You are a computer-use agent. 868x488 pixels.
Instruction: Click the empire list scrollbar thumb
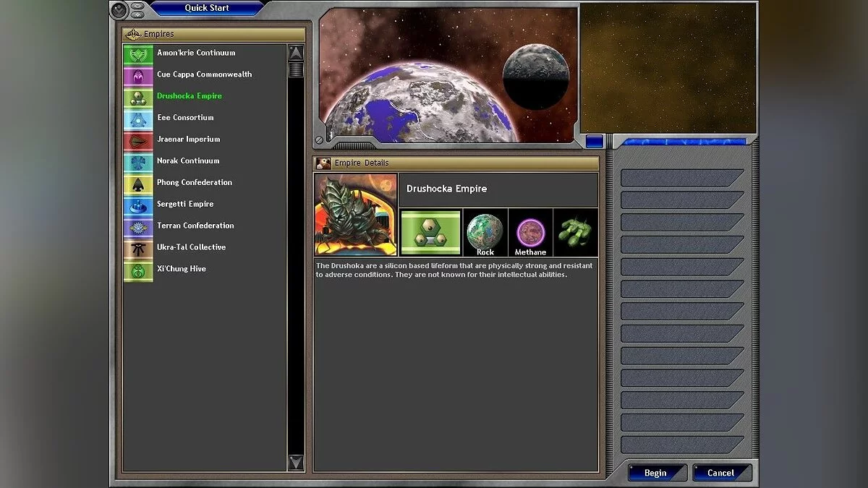coord(296,69)
